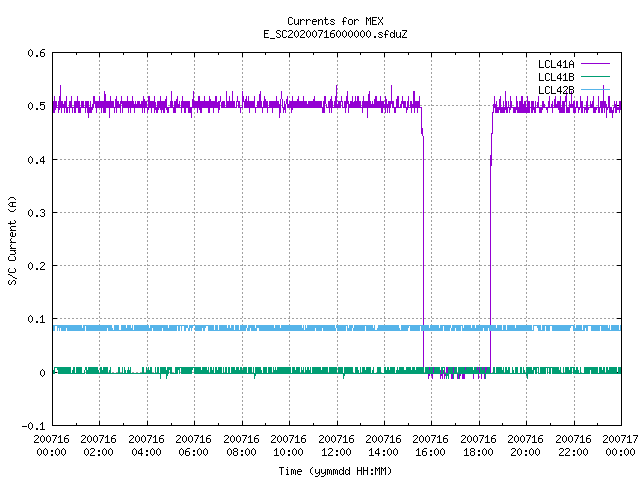
Task: Click the y-axis tick value 0.1
Action: 36,319
